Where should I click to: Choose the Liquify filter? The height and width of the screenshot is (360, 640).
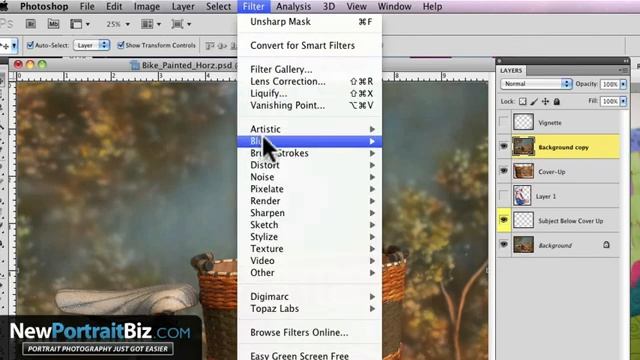(309, 93)
